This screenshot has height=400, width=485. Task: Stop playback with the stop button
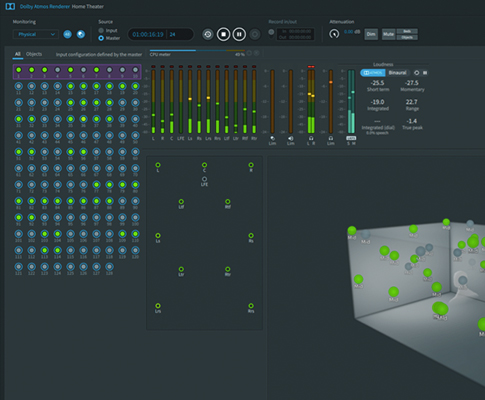224,34
